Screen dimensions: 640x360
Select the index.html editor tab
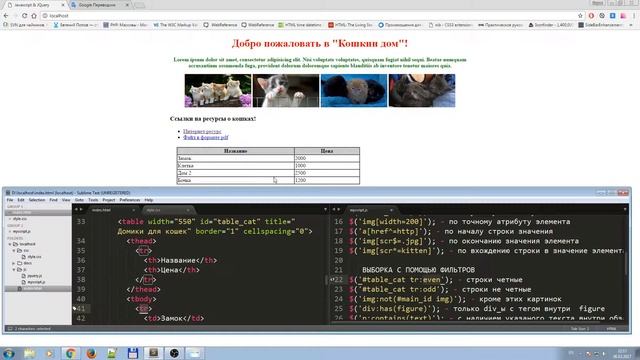pos(112,210)
